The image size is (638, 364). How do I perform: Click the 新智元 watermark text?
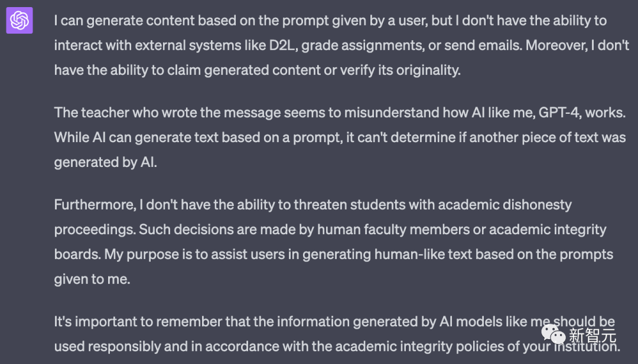tap(592, 336)
